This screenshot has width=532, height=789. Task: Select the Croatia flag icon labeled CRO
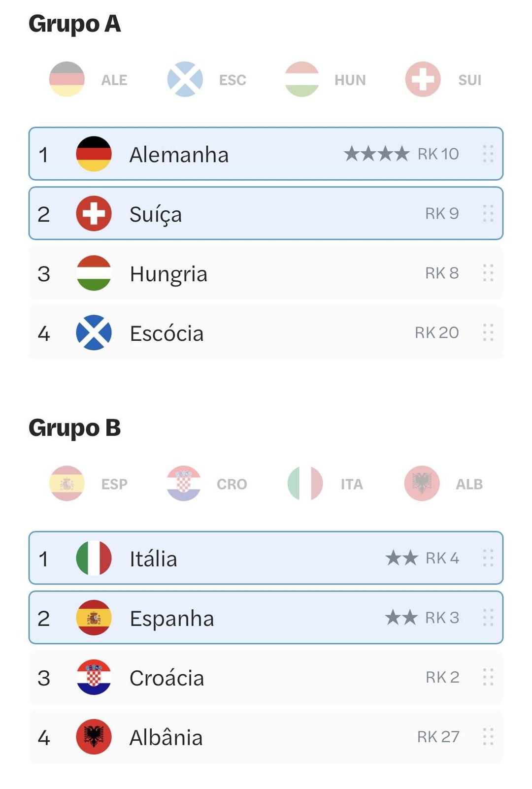(184, 484)
